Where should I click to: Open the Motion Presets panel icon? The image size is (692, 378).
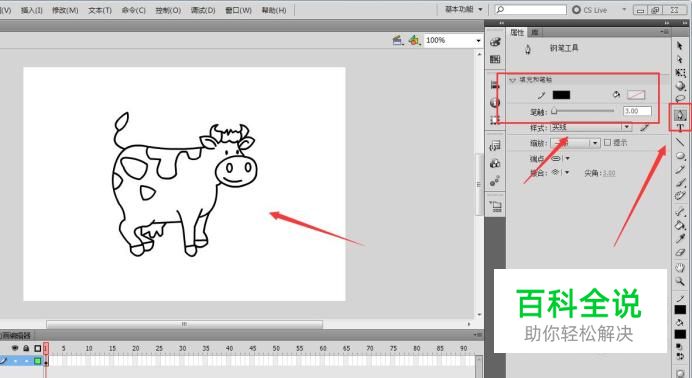tap(495, 181)
